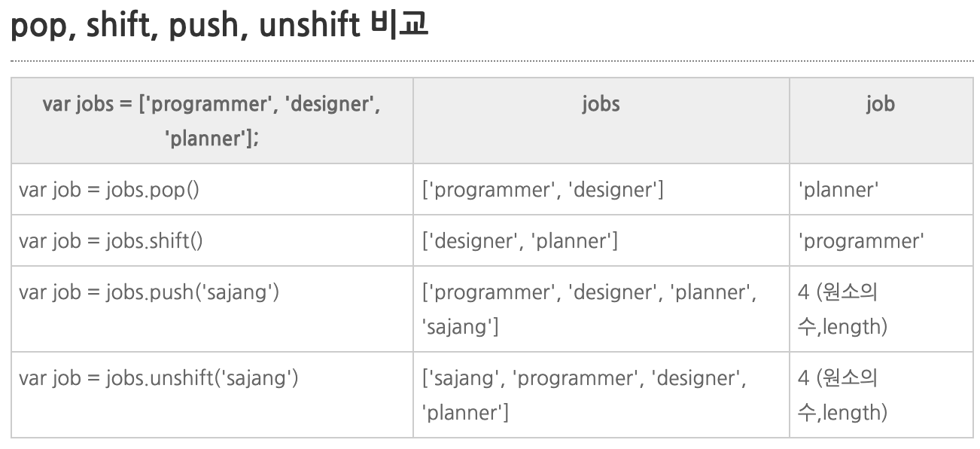Select the jobs.unshift('sajang') code cell
Image resolution: width=980 pixels, height=449 pixels.
pos(212,395)
